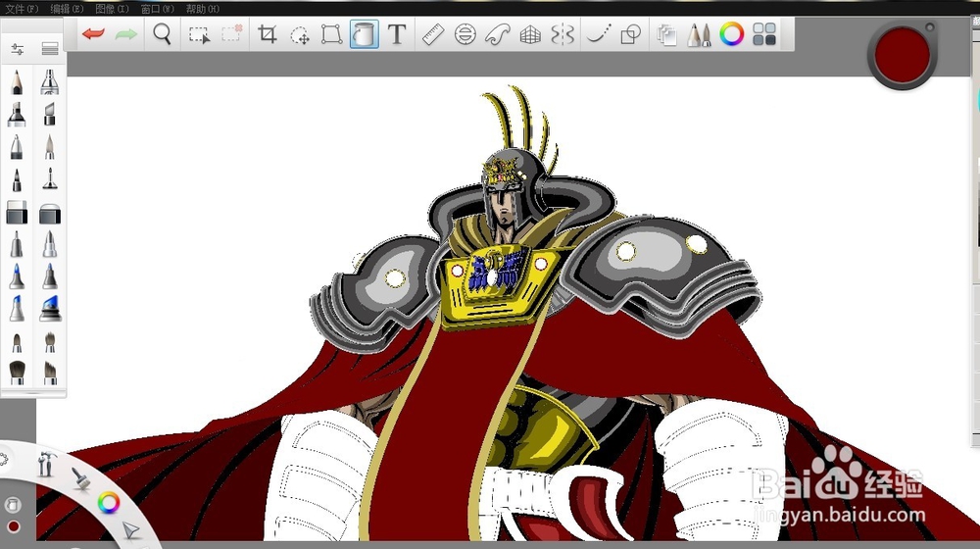Toggle the Ruler guide
The height and width of the screenshot is (549, 980).
[x=432, y=34]
